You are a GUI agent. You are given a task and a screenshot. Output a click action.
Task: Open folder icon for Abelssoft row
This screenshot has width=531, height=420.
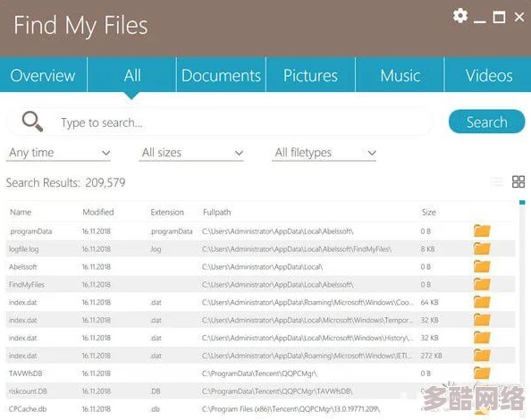482,266
